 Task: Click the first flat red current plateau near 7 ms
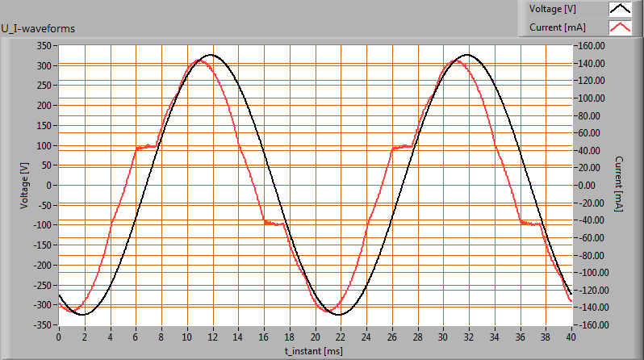pos(146,147)
